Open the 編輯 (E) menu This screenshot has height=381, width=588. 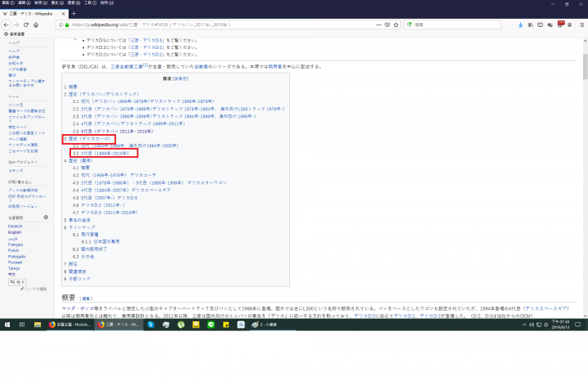point(24,2)
